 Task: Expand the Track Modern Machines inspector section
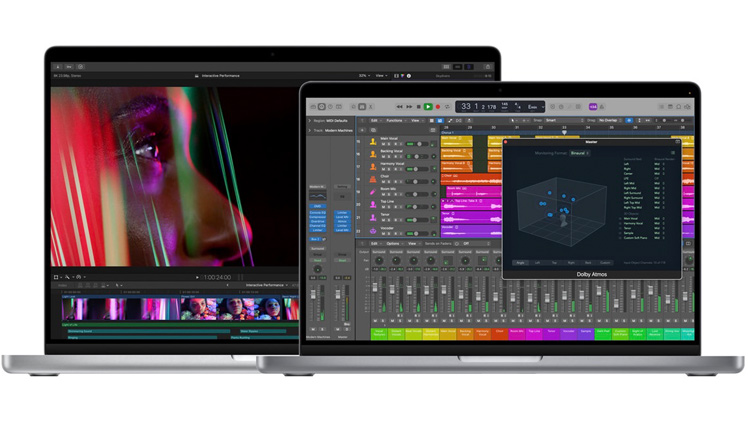pos(309,130)
